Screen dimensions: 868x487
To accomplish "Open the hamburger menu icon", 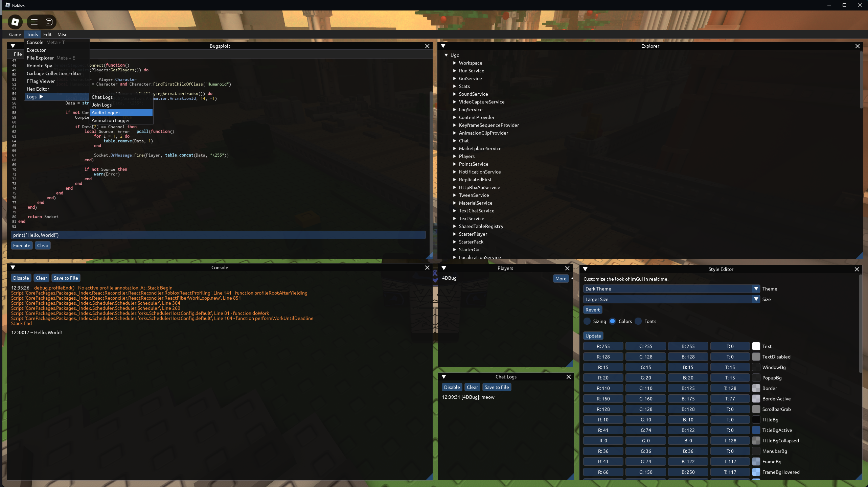I will click(x=34, y=22).
